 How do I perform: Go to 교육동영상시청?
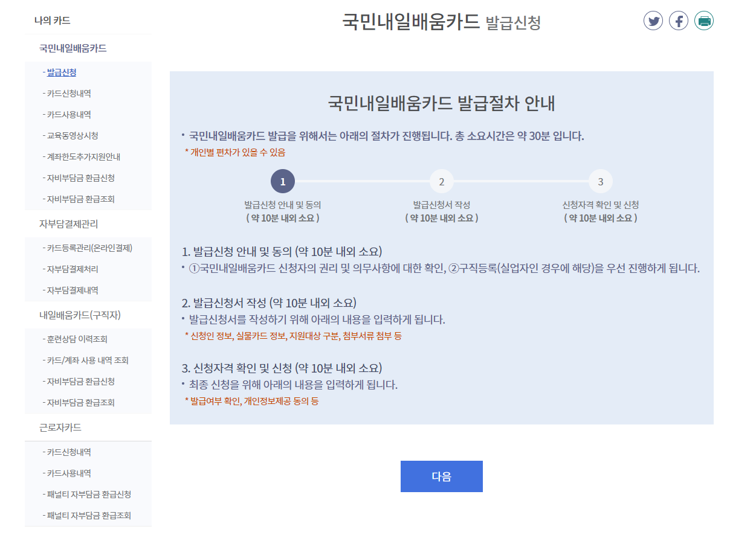tap(73, 136)
